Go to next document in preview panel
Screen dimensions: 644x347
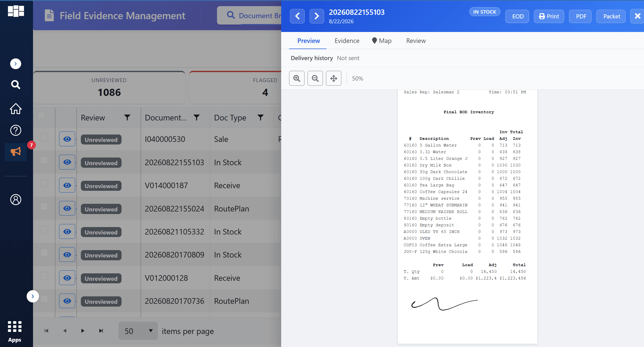tap(317, 16)
